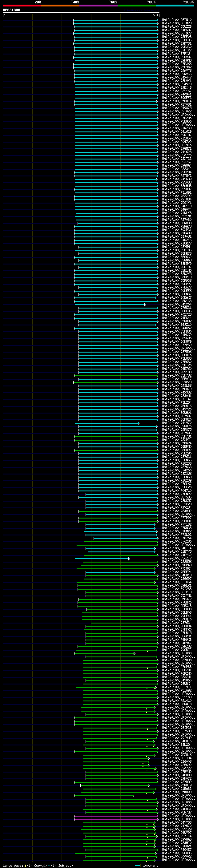This screenshot has width=197, height=868.
Task: Select hit label UniRef100_A8QA92
Action: (177, 450)
